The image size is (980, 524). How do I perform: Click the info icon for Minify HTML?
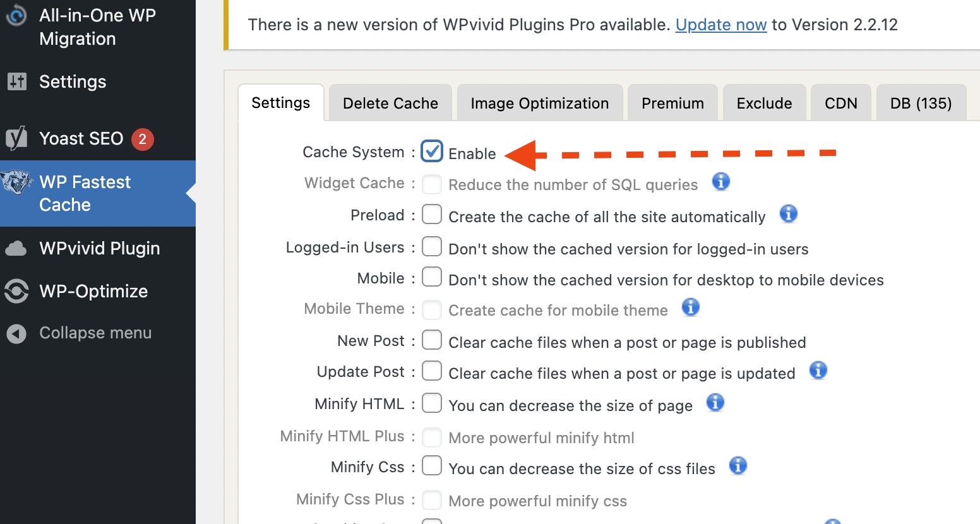(715, 402)
